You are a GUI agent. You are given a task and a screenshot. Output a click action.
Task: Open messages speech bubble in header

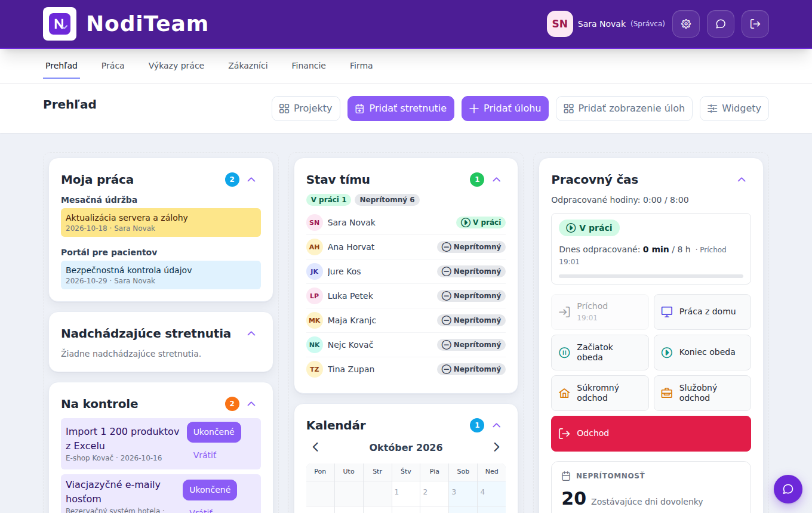pos(721,24)
